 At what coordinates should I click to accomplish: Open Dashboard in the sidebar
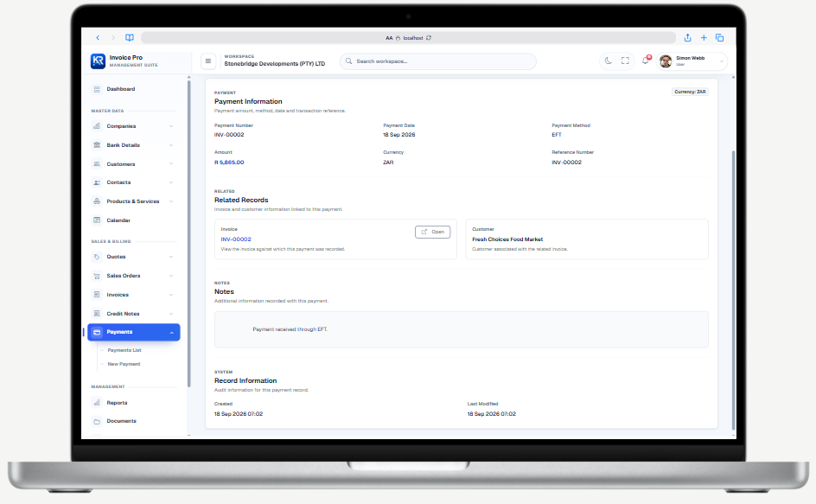pyautogui.click(x=134, y=89)
